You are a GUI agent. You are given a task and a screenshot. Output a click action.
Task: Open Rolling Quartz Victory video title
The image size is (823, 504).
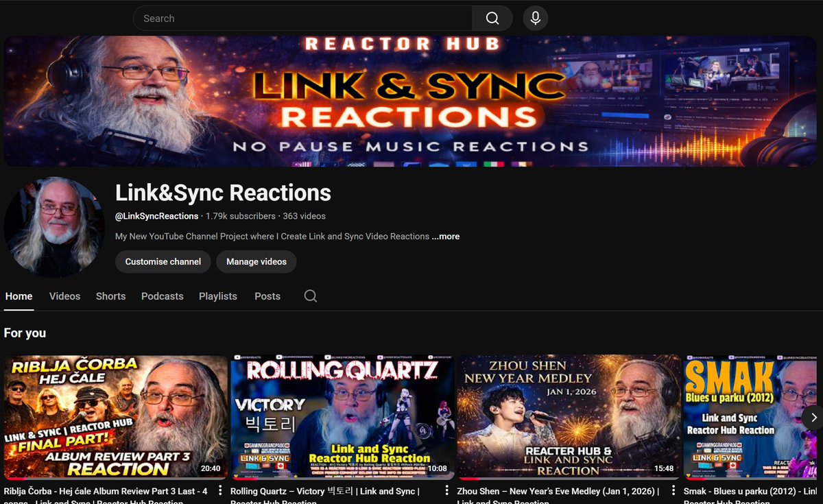[325, 496]
